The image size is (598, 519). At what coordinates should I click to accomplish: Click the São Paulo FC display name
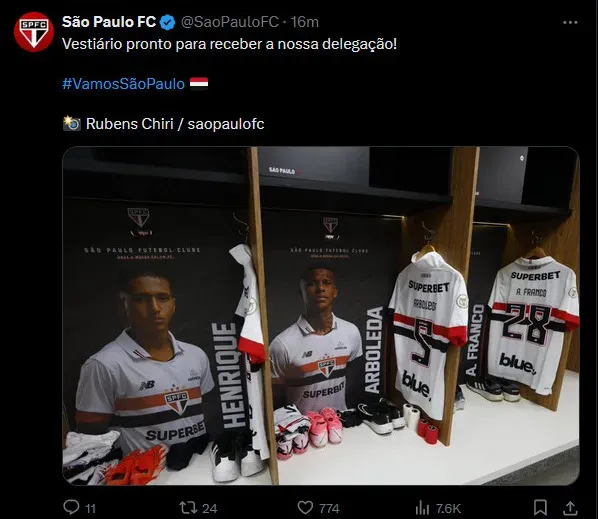pos(109,22)
